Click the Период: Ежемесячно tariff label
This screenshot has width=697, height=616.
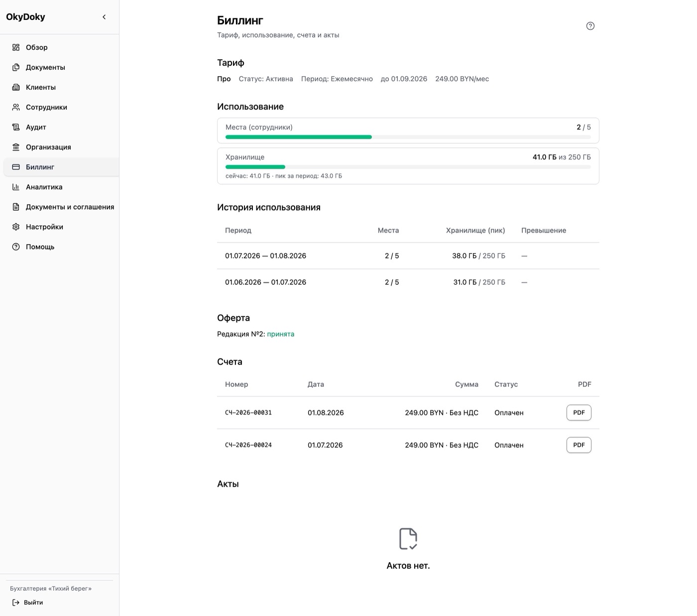(x=337, y=79)
